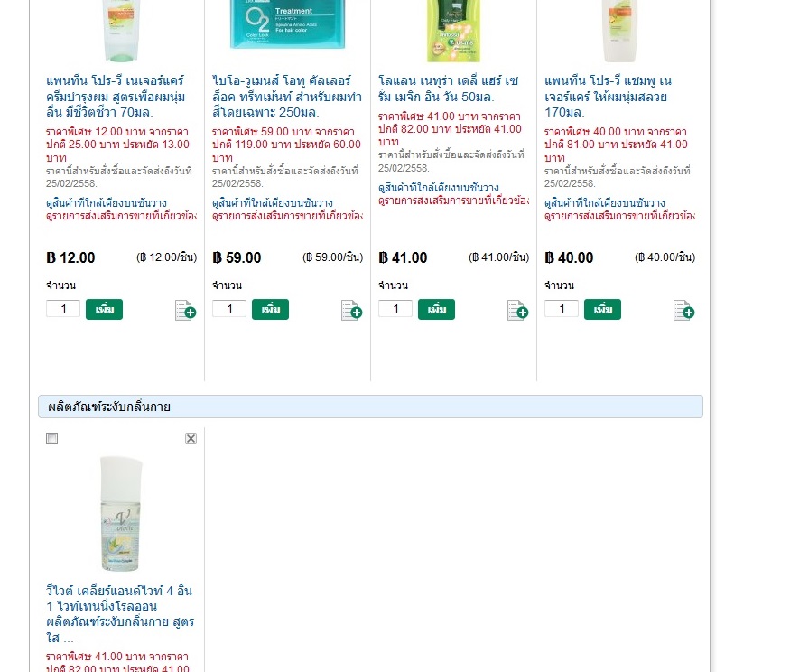The height and width of the screenshot is (672, 790).
Task: Add ฿12.00 Pantene cream with green เพิ่ม button
Action: [x=105, y=309]
